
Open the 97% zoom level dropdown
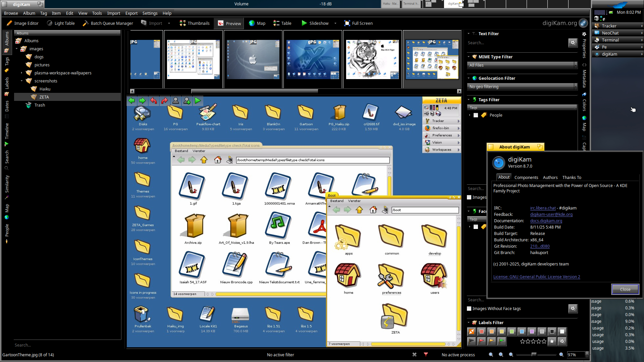pos(587,355)
